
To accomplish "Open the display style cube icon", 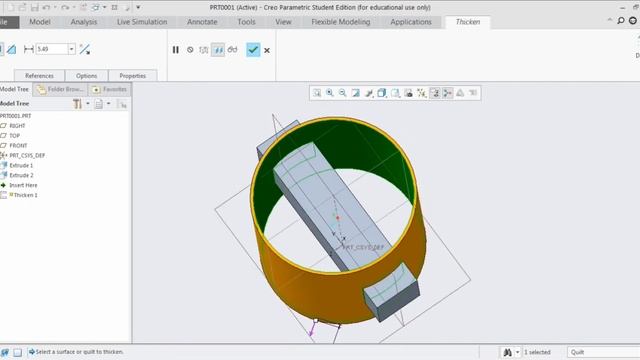I will click(382, 93).
